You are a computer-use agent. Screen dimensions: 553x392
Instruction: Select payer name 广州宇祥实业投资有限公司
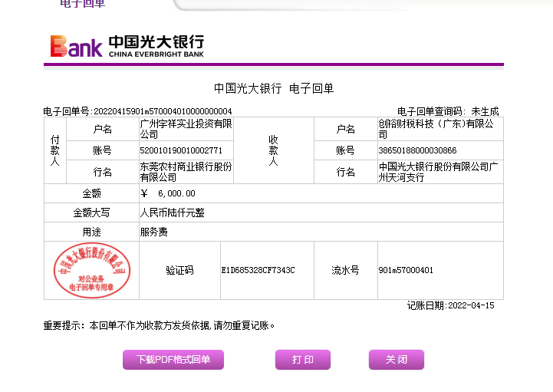186,129
